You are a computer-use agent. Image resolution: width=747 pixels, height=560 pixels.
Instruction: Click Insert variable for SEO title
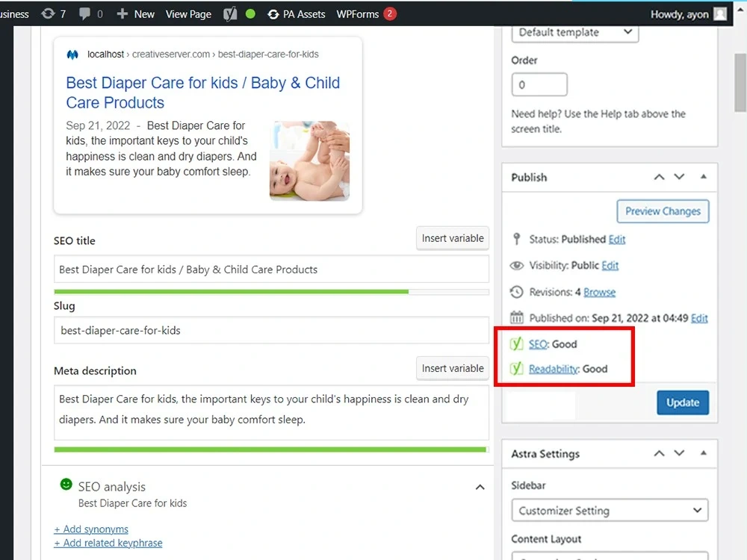453,238
